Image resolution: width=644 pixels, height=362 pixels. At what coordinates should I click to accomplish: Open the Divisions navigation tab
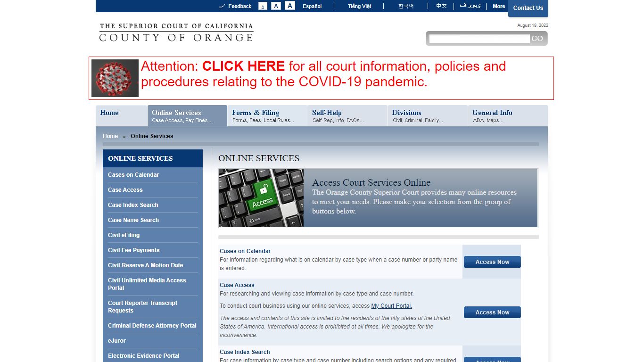tap(428, 115)
